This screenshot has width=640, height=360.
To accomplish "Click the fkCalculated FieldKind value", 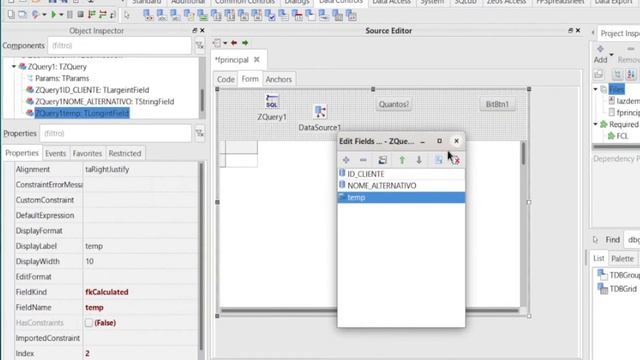I will coord(107,292).
